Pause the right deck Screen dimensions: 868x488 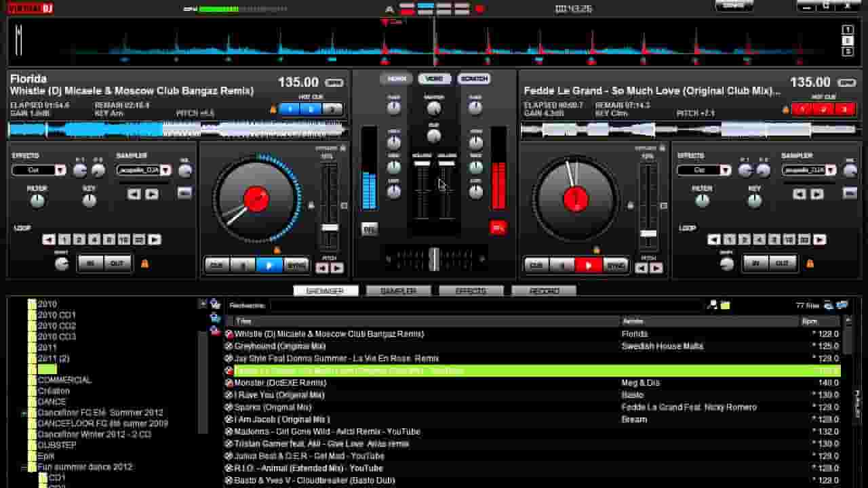coord(562,266)
